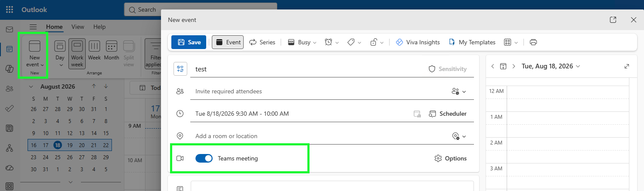Select August 22 in mini calendar
The image size is (644, 191).
pos(106,145)
